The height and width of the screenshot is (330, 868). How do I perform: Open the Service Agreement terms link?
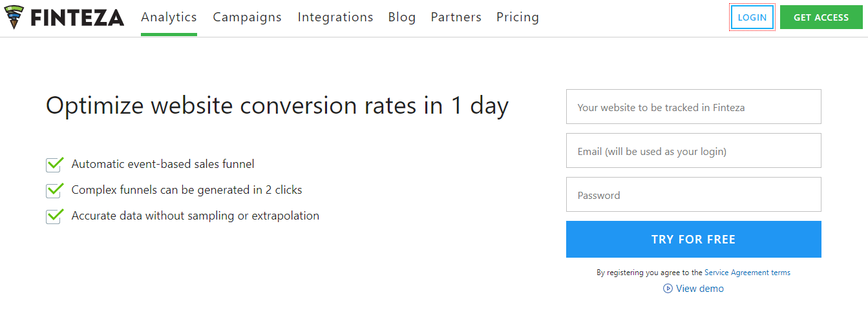coord(747,273)
